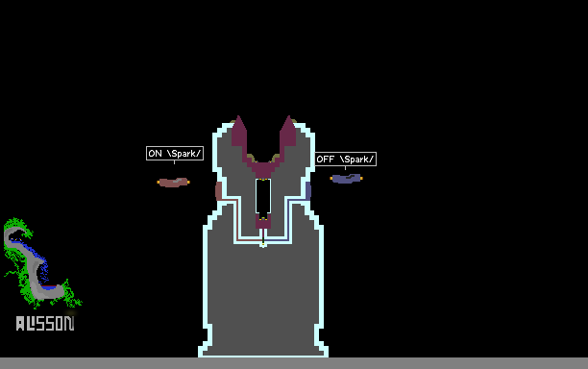Click the ALISSON signature text
The image size is (588, 369).
[x=45, y=323]
